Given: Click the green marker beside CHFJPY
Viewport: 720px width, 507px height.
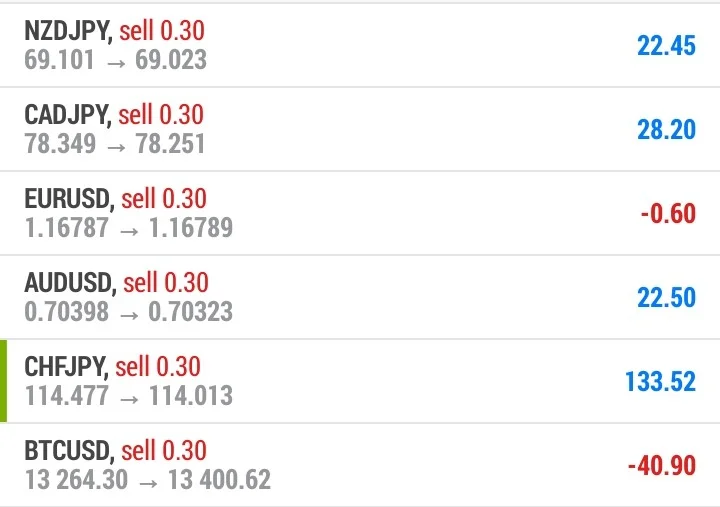Looking at the screenshot, I should pyautogui.click(x=3, y=381).
